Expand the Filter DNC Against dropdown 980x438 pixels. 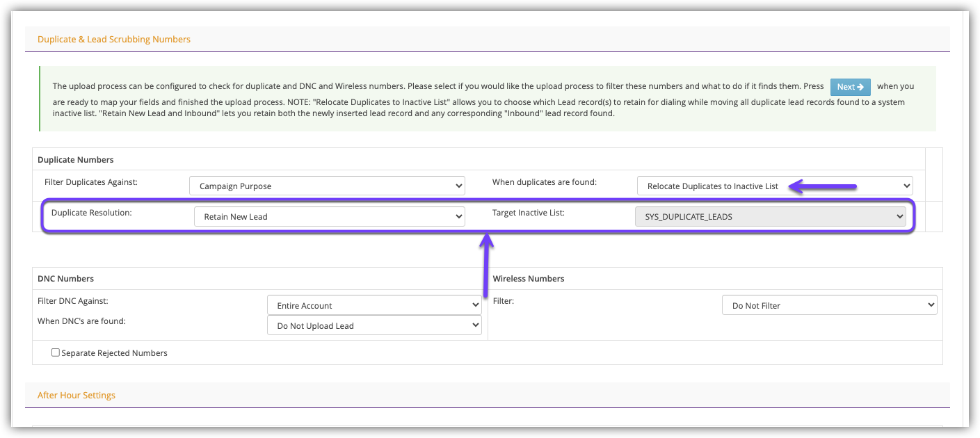tap(374, 305)
